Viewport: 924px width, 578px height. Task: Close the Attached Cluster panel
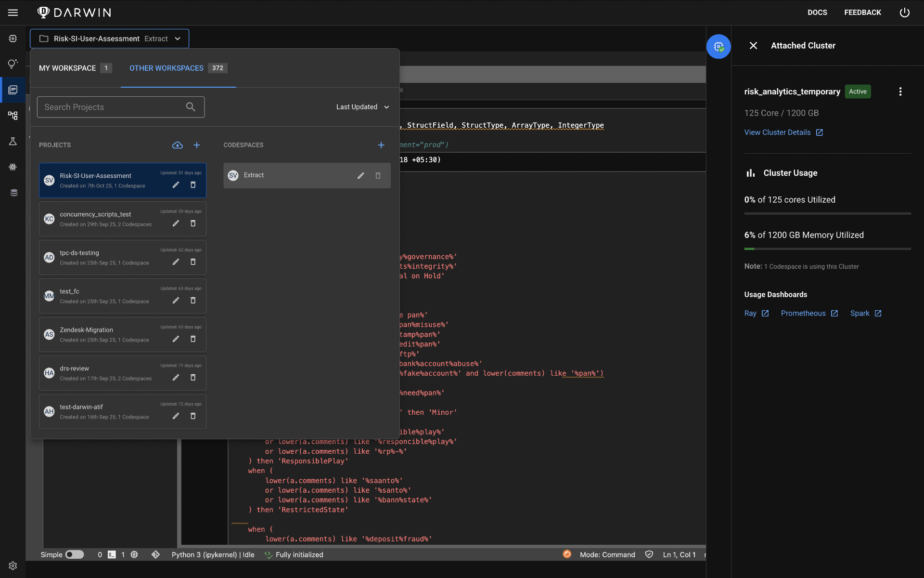coord(753,46)
